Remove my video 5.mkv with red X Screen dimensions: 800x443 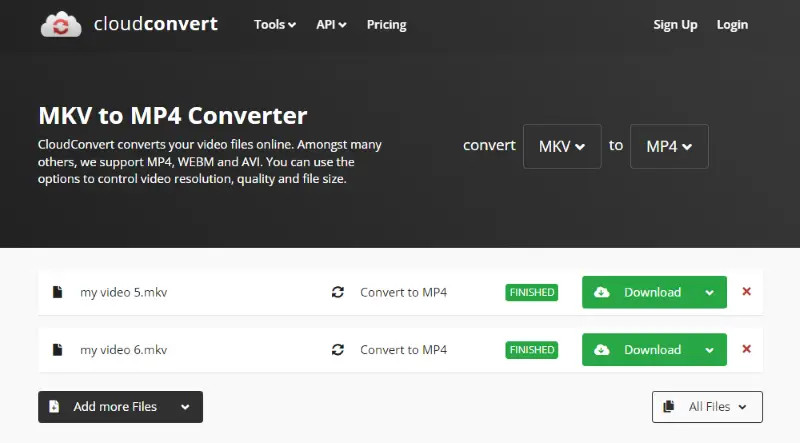click(746, 291)
